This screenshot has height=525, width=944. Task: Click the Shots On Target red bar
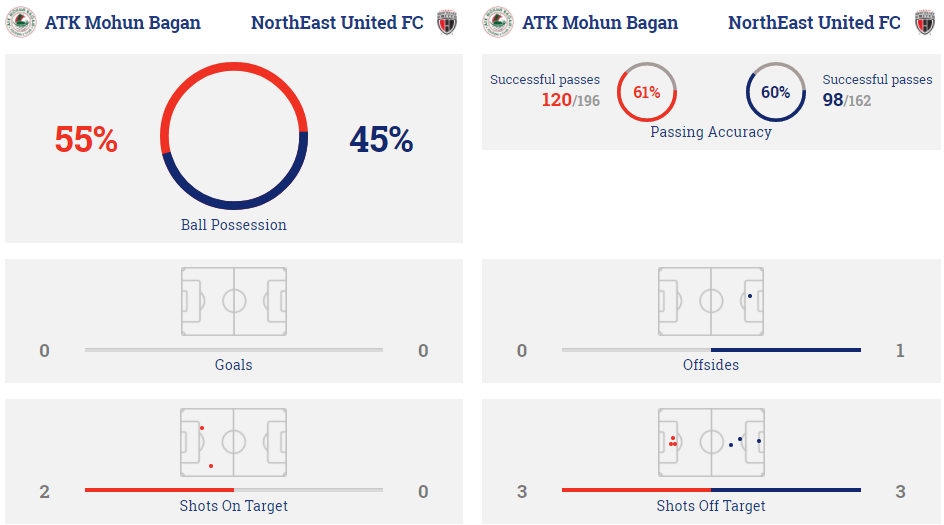[159, 490]
